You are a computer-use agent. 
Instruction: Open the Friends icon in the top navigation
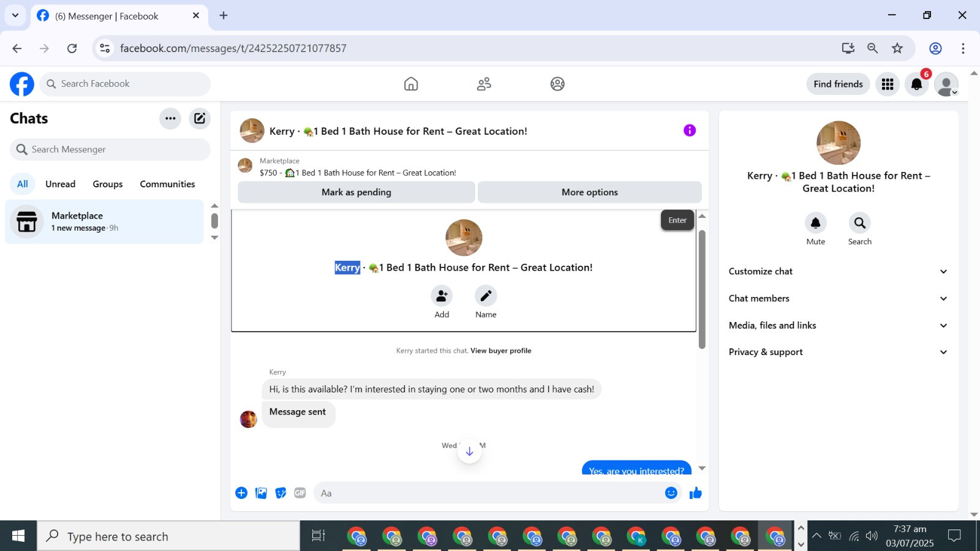[x=484, y=84]
